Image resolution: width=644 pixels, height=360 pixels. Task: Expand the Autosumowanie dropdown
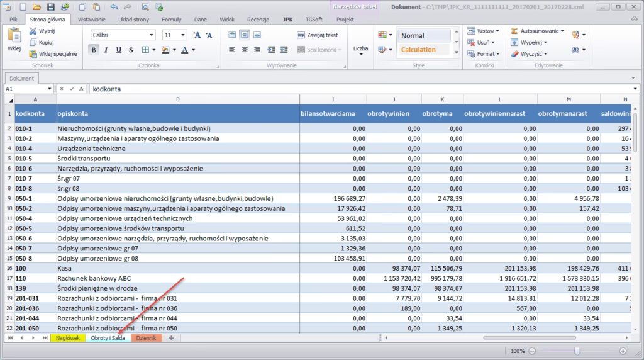(562, 31)
